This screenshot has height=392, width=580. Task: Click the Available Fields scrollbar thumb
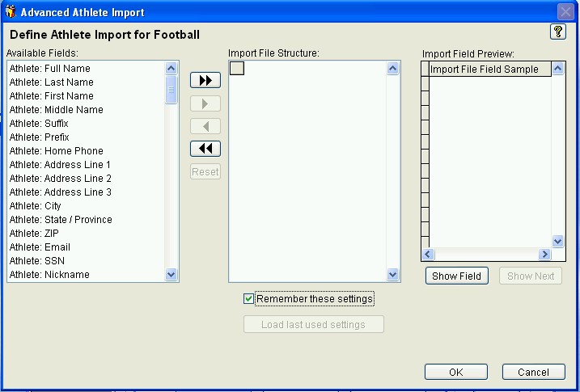[171, 90]
